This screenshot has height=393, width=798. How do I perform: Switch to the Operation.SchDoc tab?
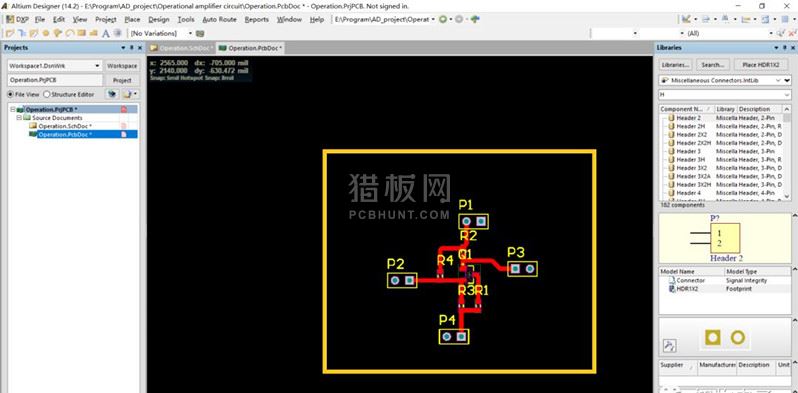click(x=182, y=48)
